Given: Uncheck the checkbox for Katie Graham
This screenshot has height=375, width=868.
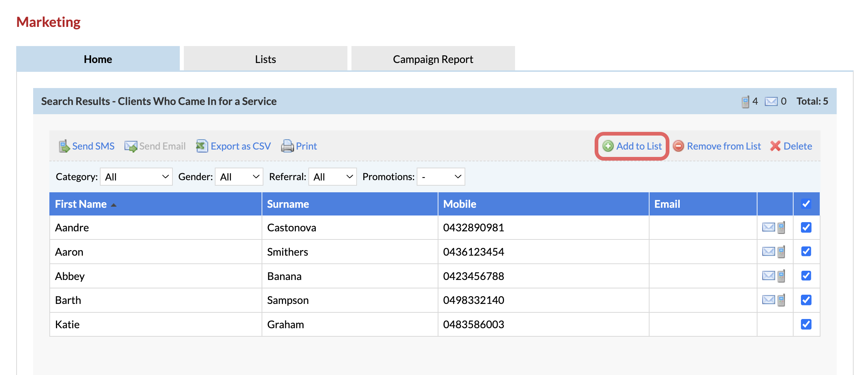Looking at the screenshot, I should point(806,324).
